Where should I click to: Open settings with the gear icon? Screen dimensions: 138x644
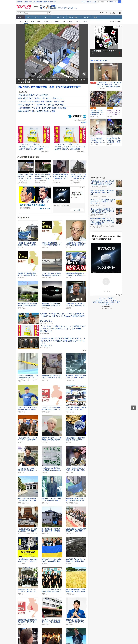(x=120, y=13)
